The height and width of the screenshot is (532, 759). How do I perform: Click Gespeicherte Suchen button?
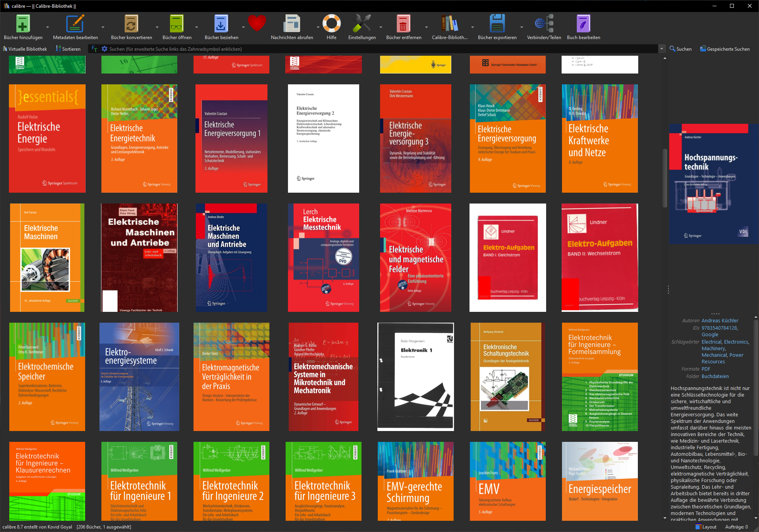coord(725,49)
